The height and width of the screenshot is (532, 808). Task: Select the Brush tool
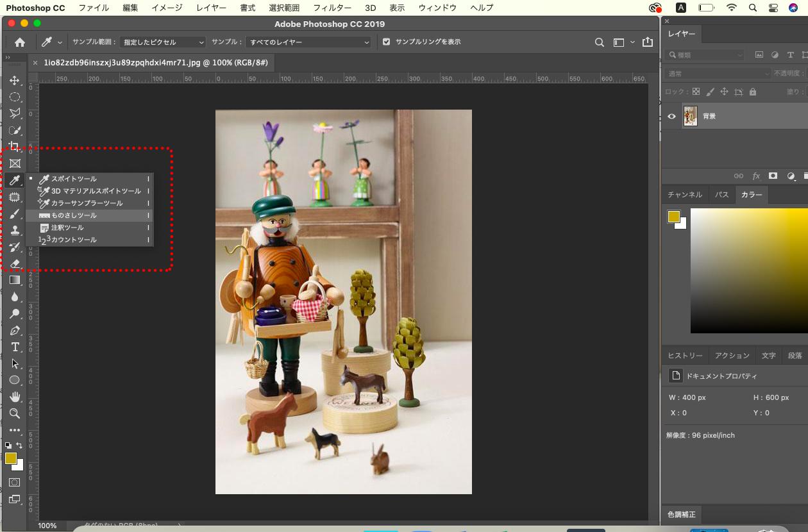[x=15, y=213]
